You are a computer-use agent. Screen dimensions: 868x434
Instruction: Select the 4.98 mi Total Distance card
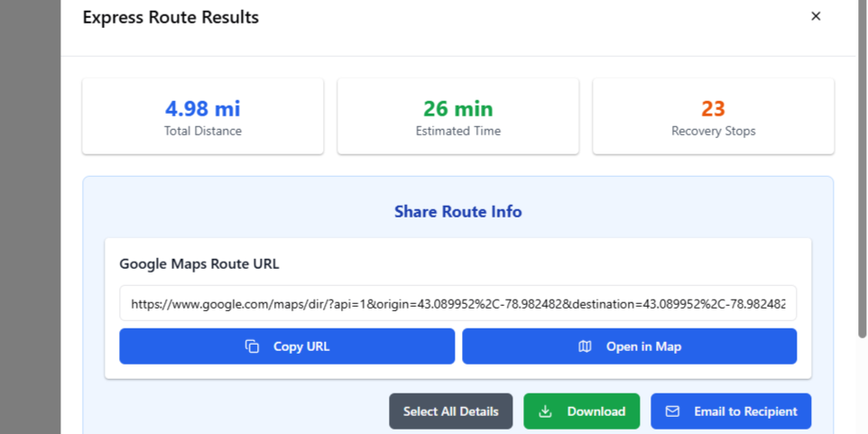tap(203, 116)
